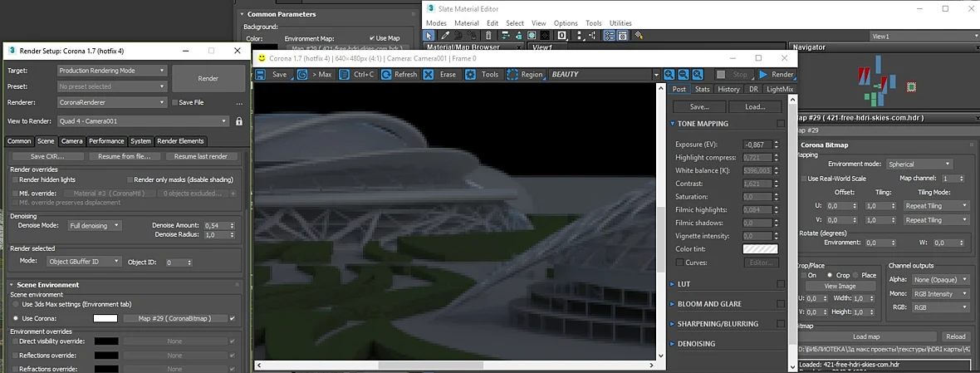Open the Stats tab in Corona VFB
The width and height of the screenshot is (980, 373).
pos(702,90)
